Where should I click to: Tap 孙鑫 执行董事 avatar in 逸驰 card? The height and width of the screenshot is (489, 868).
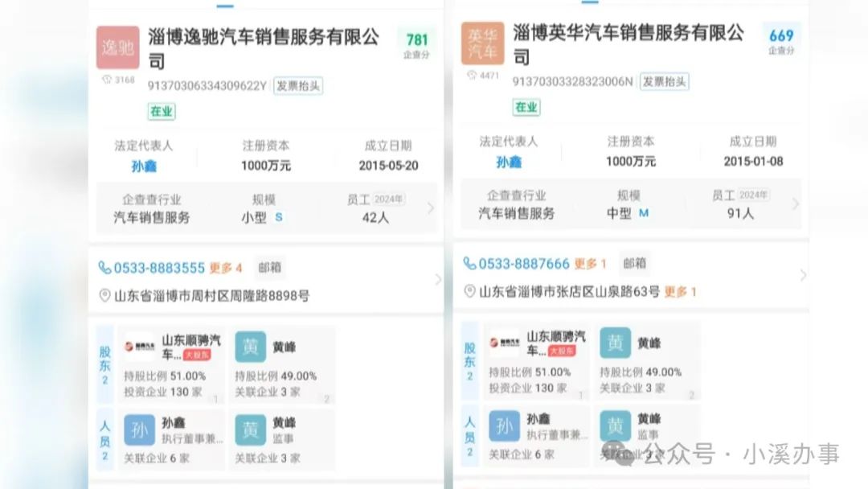(140, 430)
